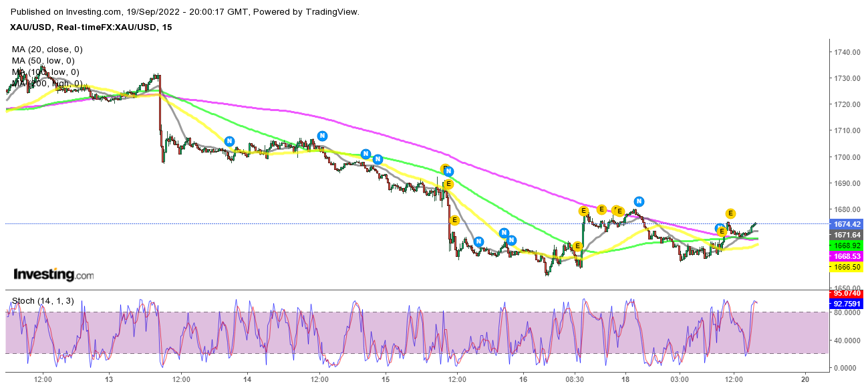Screen dimensions: 868x388
Task: Select the rightmost yellow E event marker
Action: (x=730, y=213)
